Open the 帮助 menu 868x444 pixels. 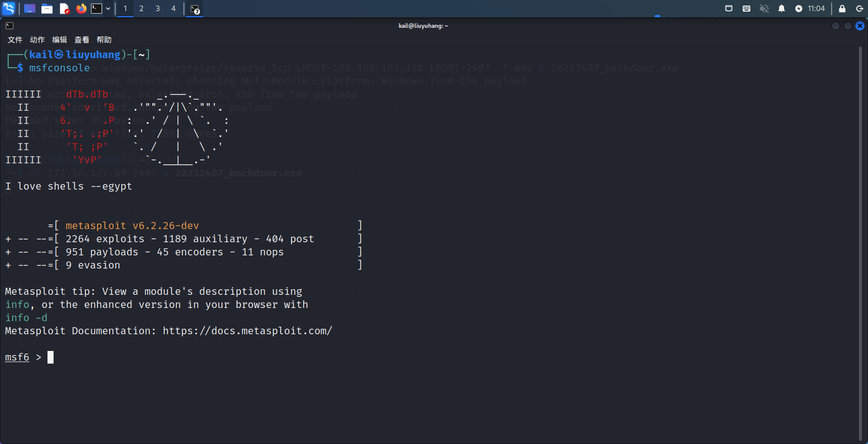[x=104, y=39]
